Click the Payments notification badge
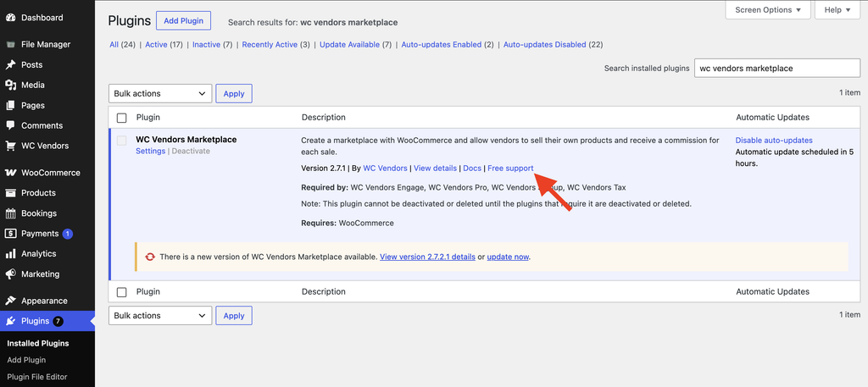This screenshot has width=868, height=387. [68, 234]
